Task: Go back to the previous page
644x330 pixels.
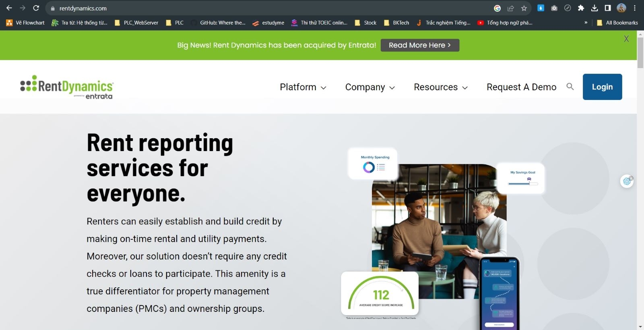Action: tap(9, 8)
